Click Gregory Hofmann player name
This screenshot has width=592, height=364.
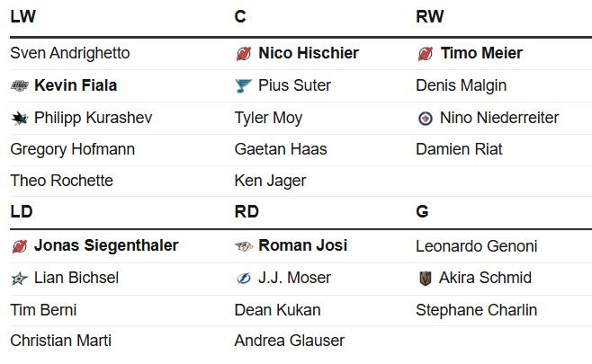click(x=73, y=149)
